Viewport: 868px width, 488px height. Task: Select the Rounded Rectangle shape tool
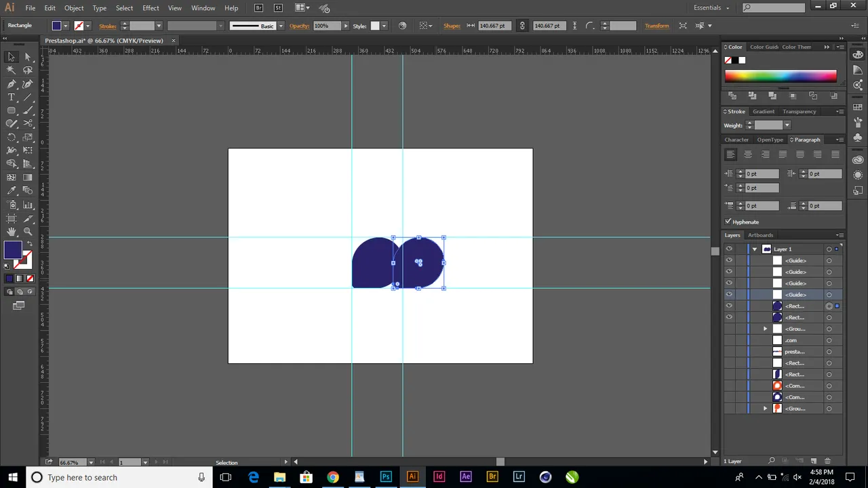[x=12, y=110]
